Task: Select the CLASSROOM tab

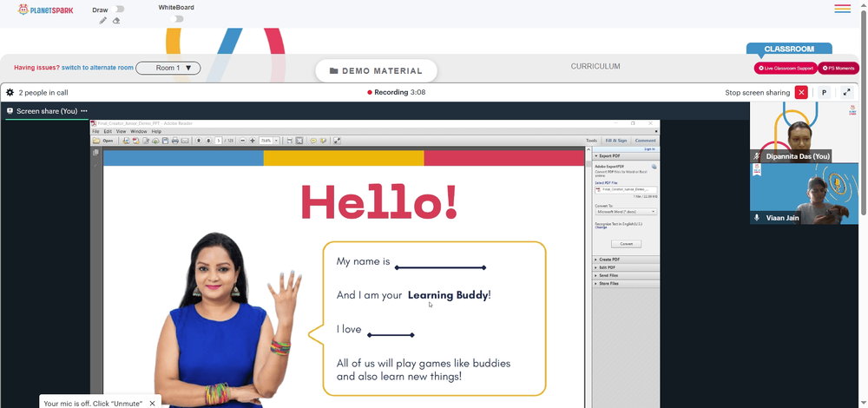Action: 789,49
